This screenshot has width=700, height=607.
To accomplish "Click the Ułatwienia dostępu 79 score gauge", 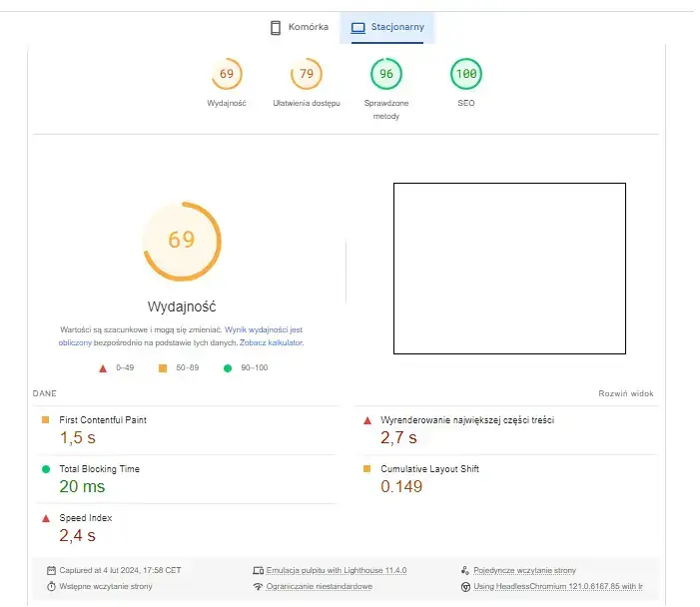I will click(307, 75).
